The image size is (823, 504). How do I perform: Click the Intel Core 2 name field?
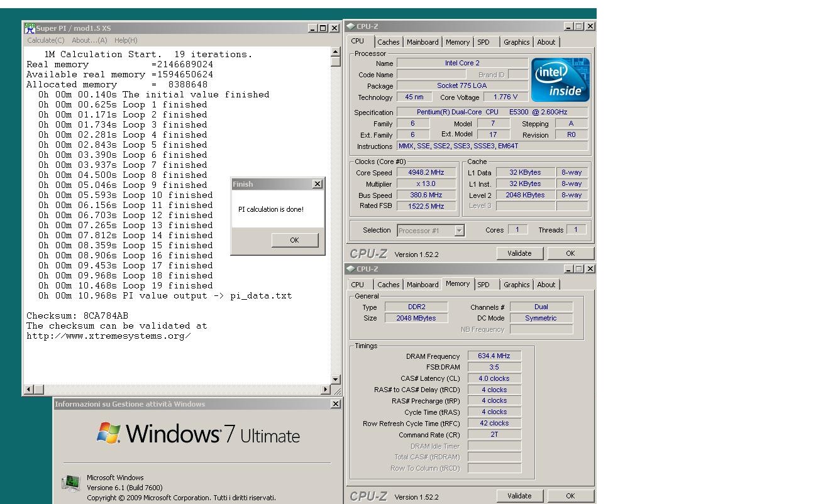pyautogui.click(x=462, y=63)
